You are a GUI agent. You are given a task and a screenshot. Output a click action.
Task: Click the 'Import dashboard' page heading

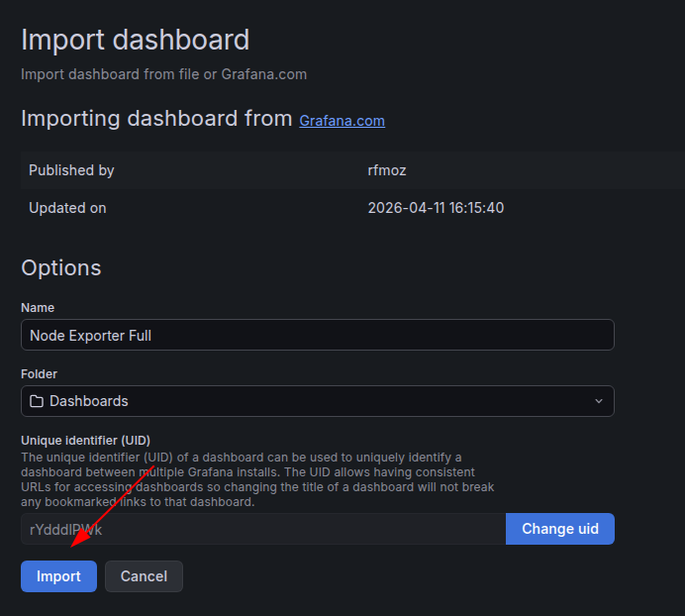tap(135, 40)
